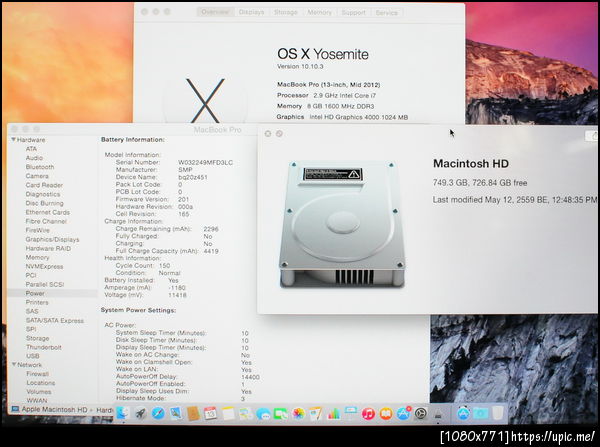Click Apple Macintosh HD in path bar
Image resolution: width=600 pixels, height=447 pixels.
tap(54, 409)
